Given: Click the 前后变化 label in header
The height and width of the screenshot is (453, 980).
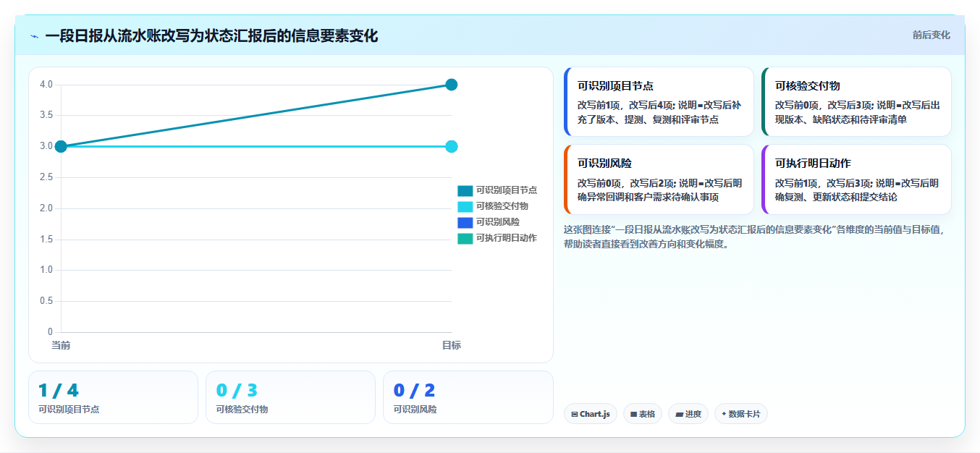Looking at the screenshot, I should coord(931,35).
